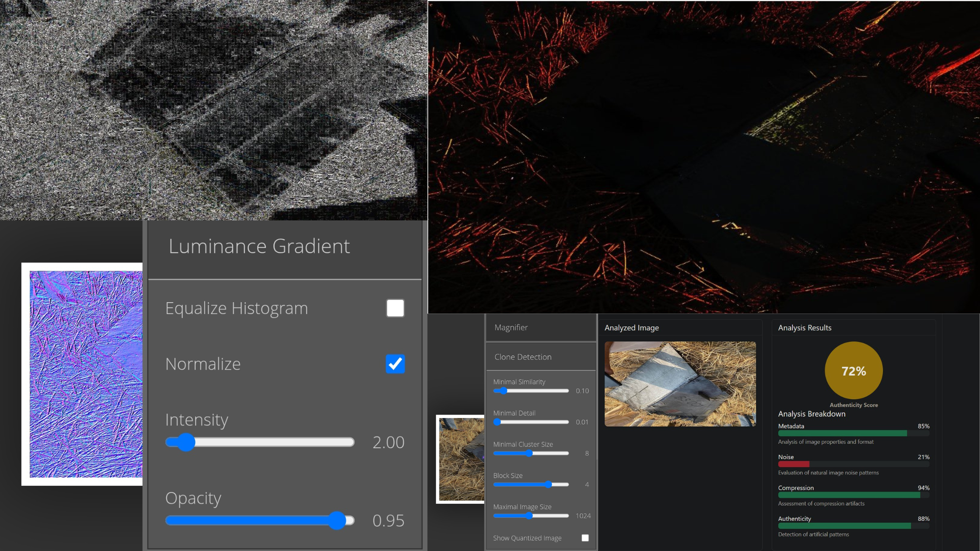This screenshot has width=980, height=551.
Task: Click the Minimal Detail slider knob
Action: pyautogui.click(x=497, y=422)
